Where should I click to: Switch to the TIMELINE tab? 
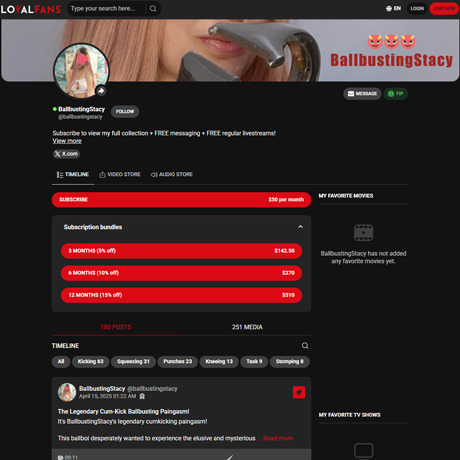coord(73,174)
